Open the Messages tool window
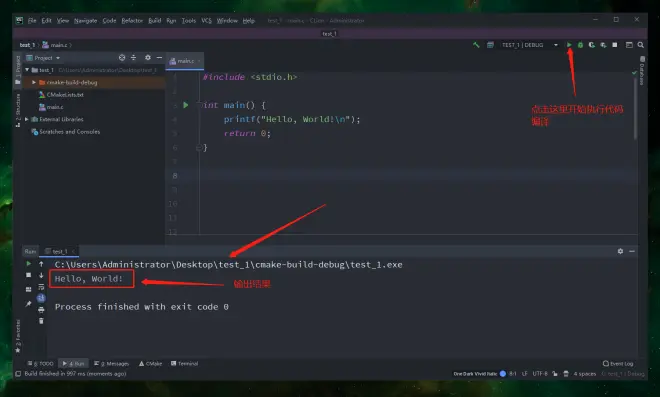The height and width of the screenshot is (397, 660). pos(112,364)
